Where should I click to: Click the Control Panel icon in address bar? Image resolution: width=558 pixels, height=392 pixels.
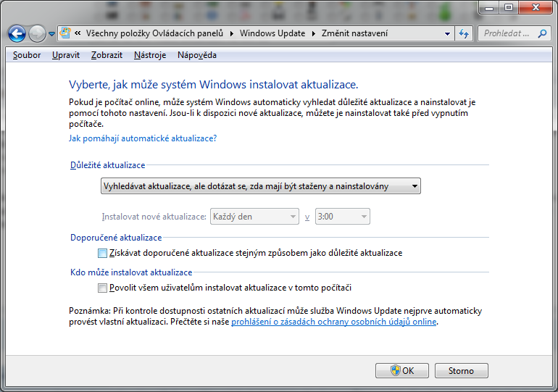point(65,33)
